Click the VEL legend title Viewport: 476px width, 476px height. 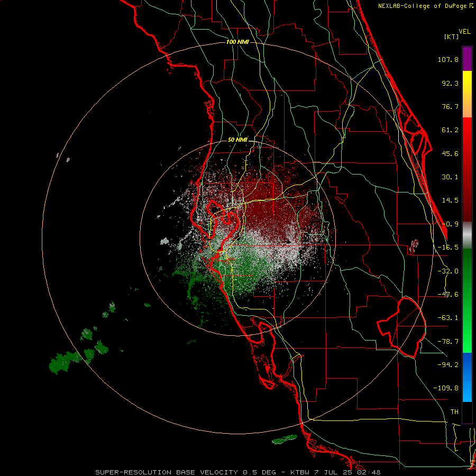click(x=465, y=31)
